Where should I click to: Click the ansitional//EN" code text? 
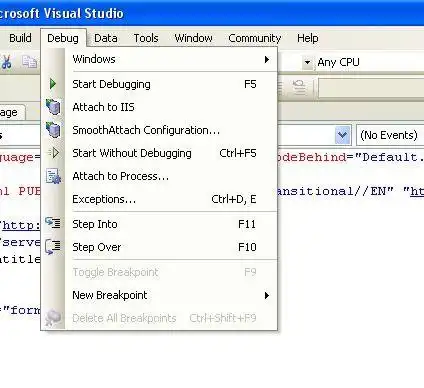point(335,191)
